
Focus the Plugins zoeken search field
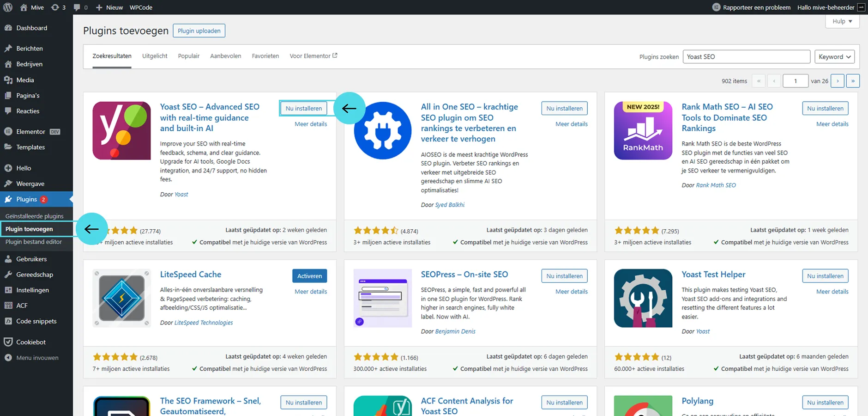[x=746, y=57]
